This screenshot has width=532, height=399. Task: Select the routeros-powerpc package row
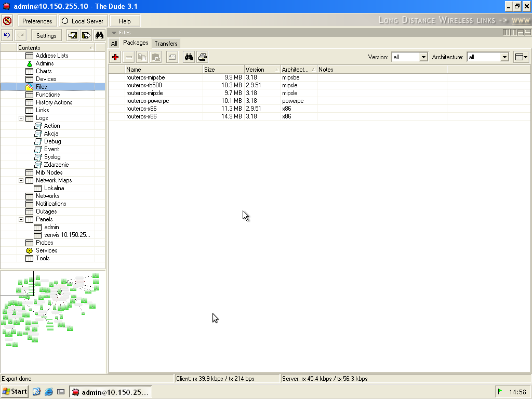(319, 101)
